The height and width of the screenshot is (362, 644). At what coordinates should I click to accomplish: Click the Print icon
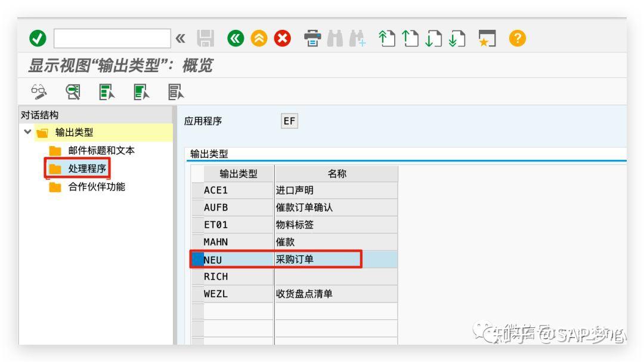coord(312,39)
